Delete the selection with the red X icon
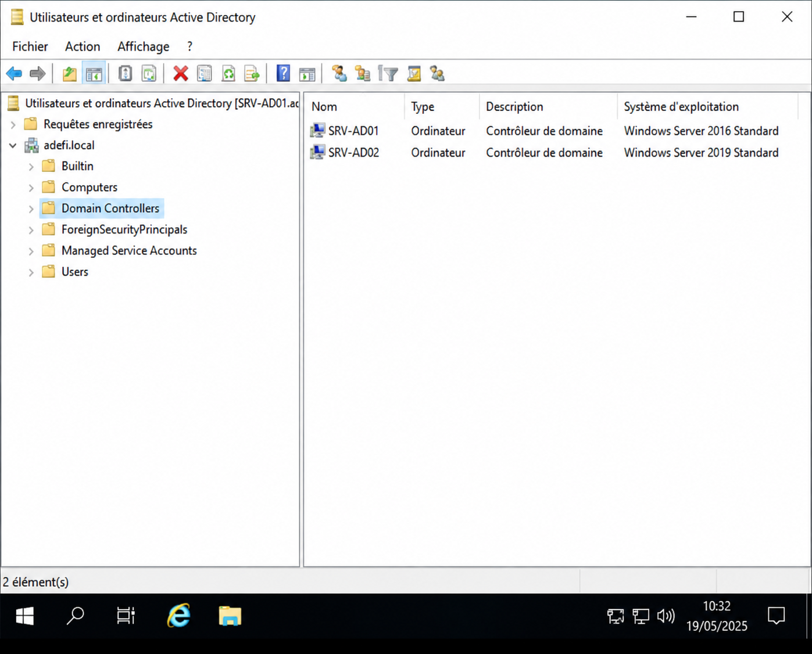Image resolution: width=812 pixels, height=654 pixels. pyautogui.click(x=181, y=74)
